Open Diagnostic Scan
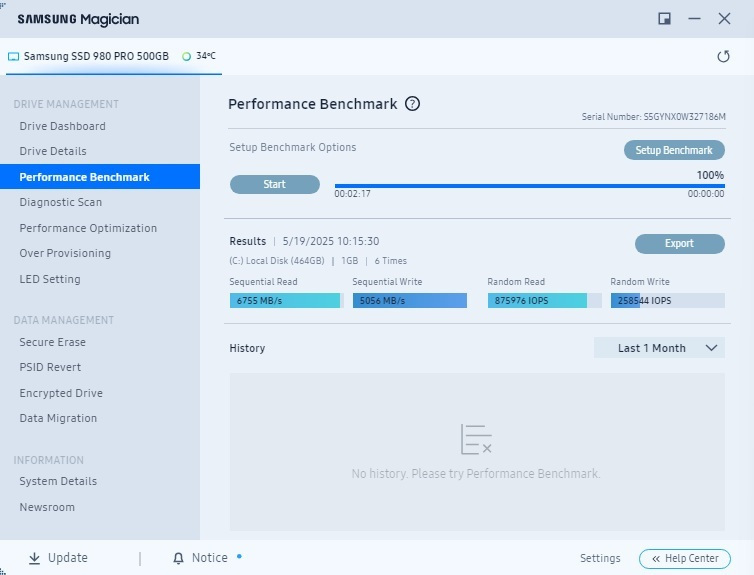 point(61,202)
